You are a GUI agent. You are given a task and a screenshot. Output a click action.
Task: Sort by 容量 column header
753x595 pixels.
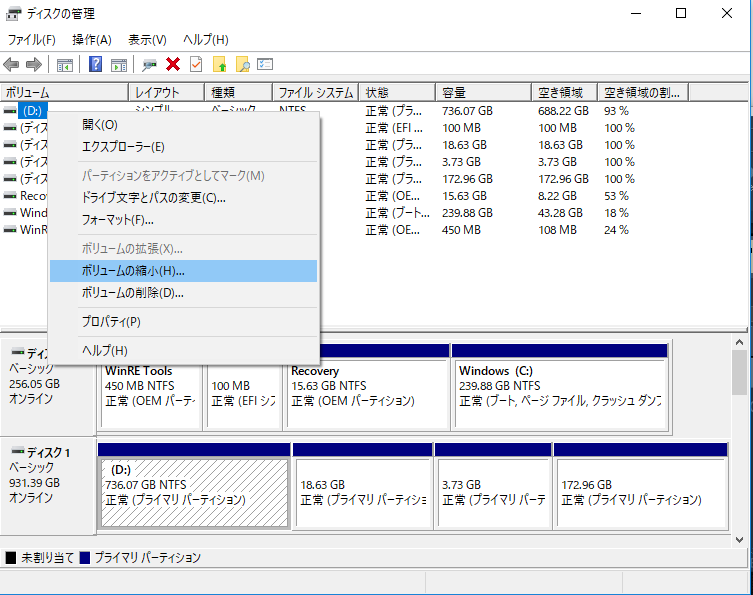tap(484, 92)
